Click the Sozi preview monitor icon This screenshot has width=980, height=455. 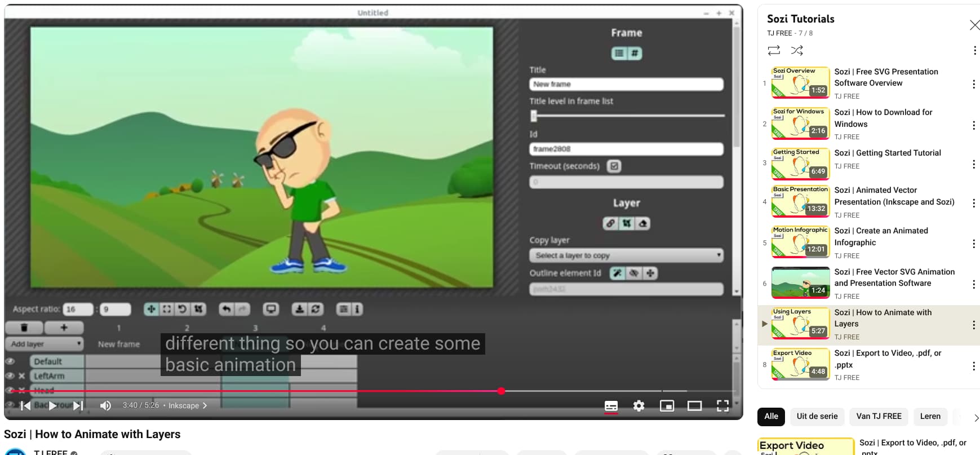[271, 309]
